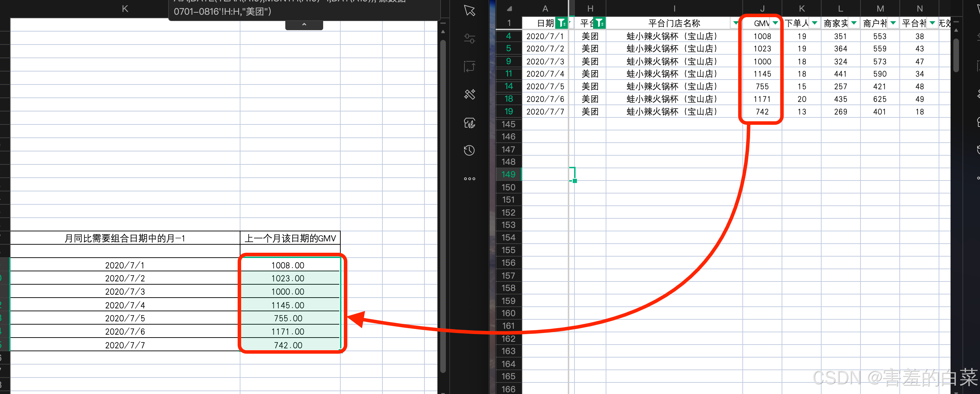Open the 下单人 column filter dropdown

click(815, 23)
